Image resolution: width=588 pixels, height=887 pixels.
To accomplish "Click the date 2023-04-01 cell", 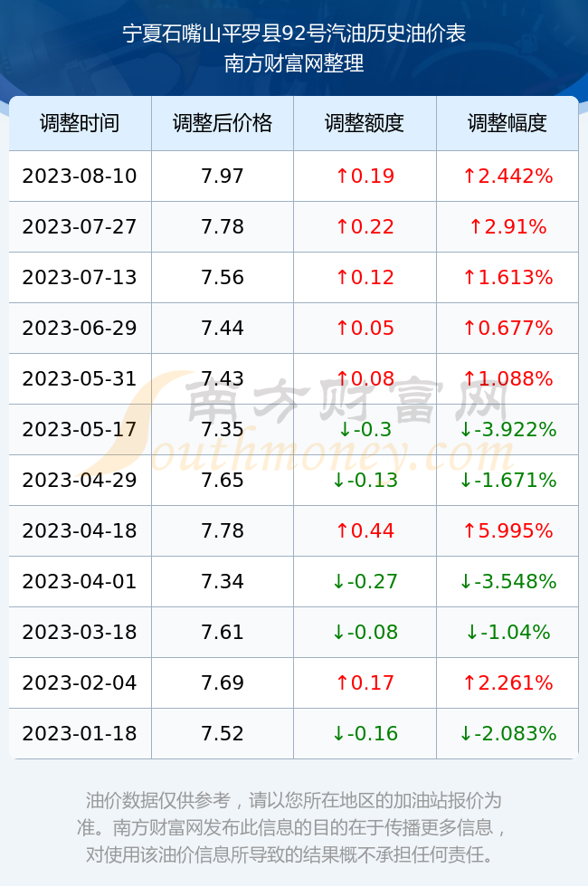I will pos(80,581).
